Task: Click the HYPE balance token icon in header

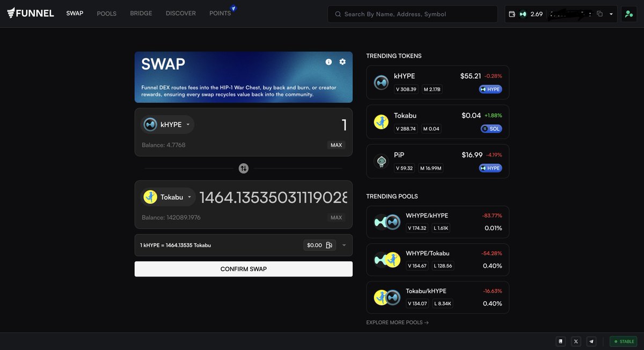Action: [523, 14]
